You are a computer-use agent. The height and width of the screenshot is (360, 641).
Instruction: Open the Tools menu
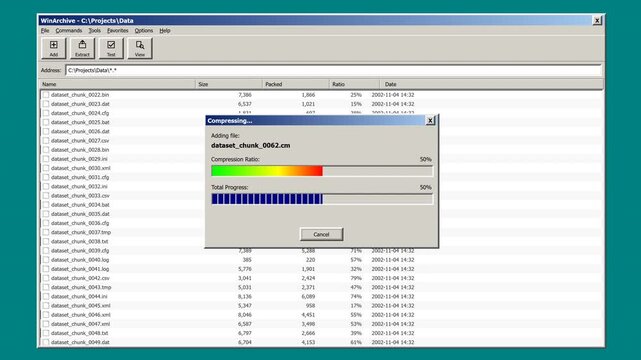pyautogui.click(x=94, y=31)
